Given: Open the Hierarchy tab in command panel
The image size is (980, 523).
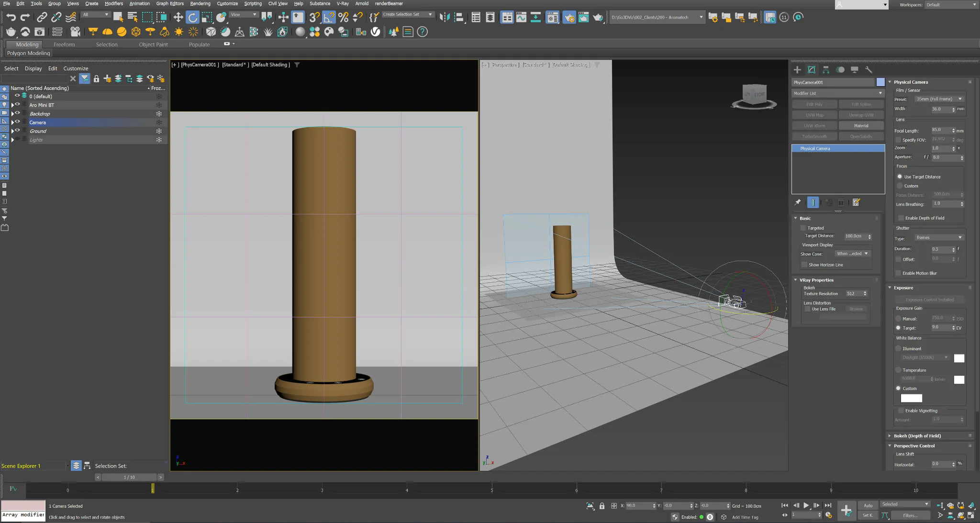Looking at the screenshot, I should click(826, 70).
